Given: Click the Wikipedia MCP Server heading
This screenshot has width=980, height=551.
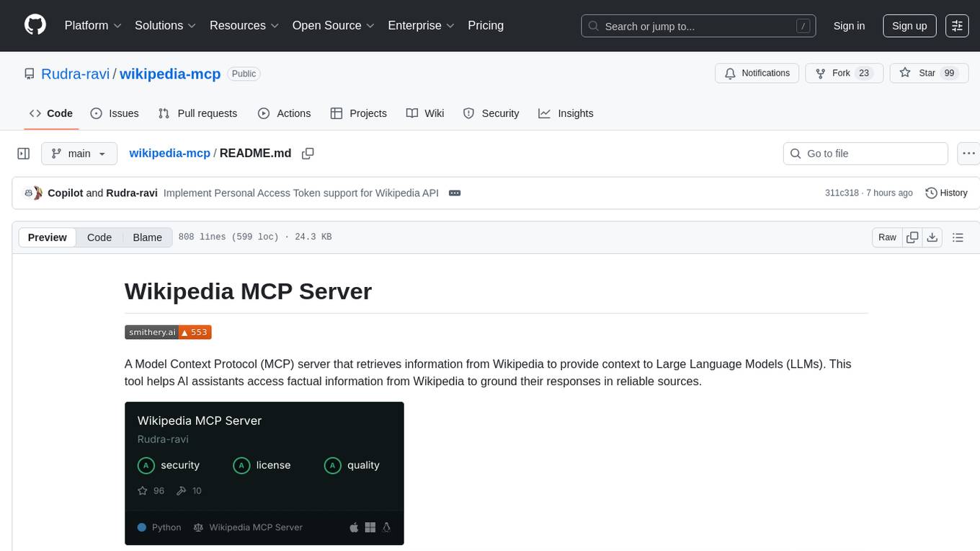Looking at the screenshot, I should pyautogui.click(x=248, y=291).
